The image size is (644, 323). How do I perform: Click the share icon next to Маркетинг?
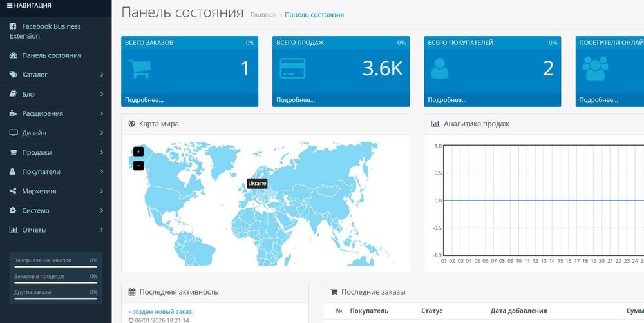tap(13, 191)
